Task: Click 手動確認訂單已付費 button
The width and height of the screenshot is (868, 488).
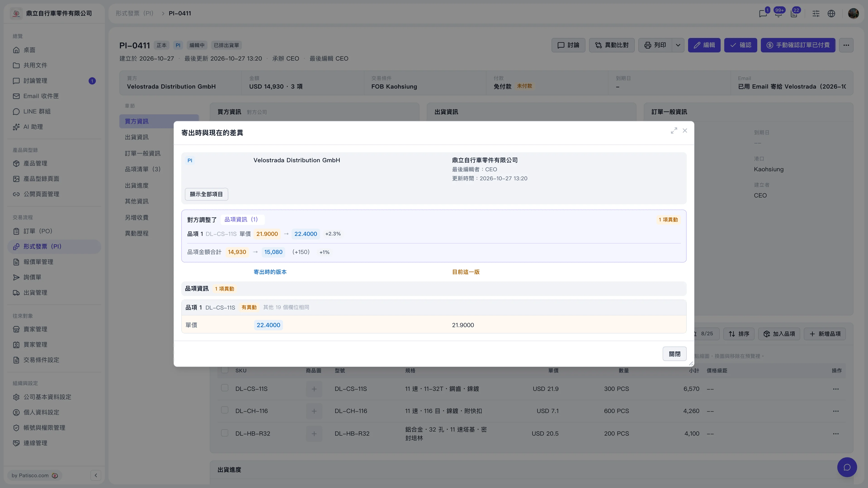Action: coord(798,45)
